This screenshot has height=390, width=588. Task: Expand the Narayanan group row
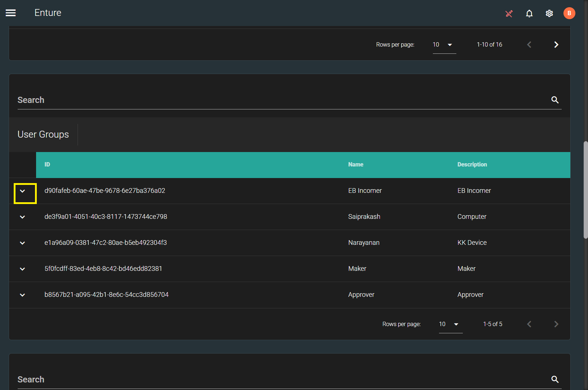click(22, 243)
